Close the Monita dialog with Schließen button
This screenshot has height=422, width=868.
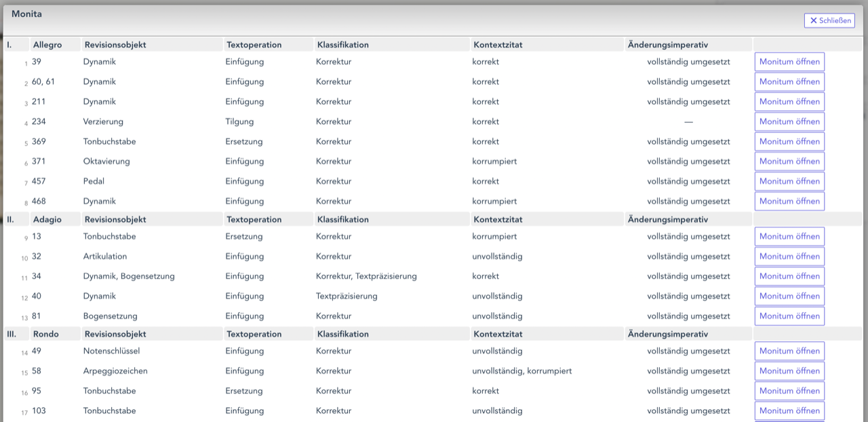coord(829,20)
